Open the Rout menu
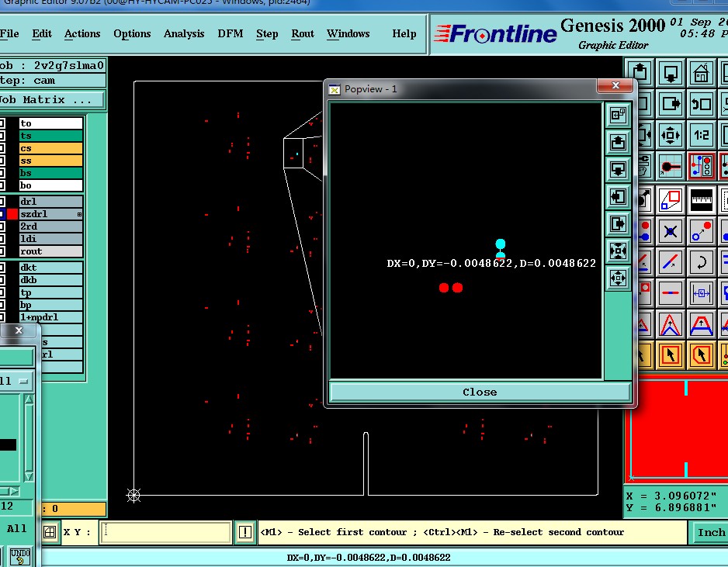 pyautogui.click(x=303, y=34)
